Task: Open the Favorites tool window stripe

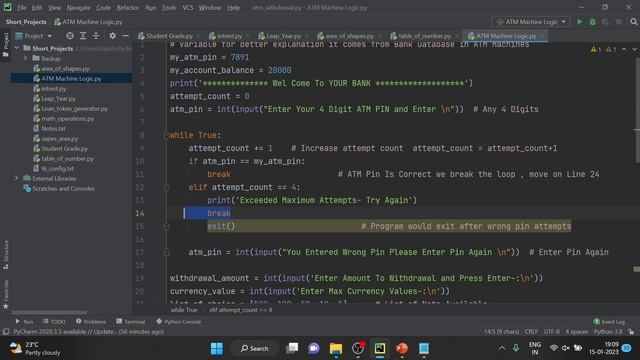Action: click(x=5, y=295)
